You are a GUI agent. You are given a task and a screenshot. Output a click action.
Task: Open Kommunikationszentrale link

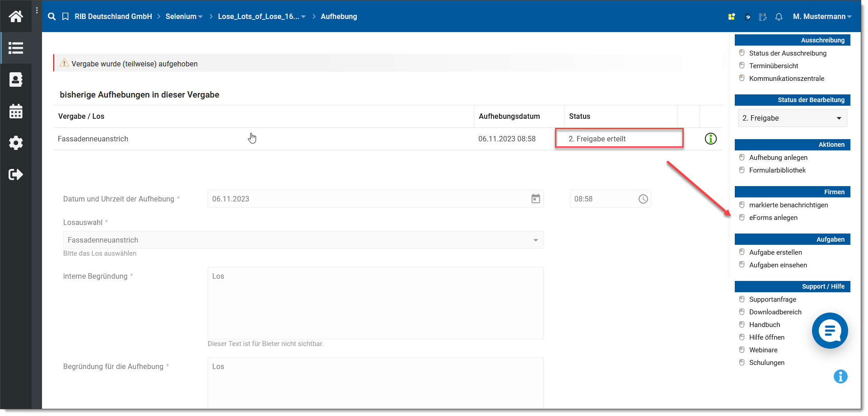(787, 78)
